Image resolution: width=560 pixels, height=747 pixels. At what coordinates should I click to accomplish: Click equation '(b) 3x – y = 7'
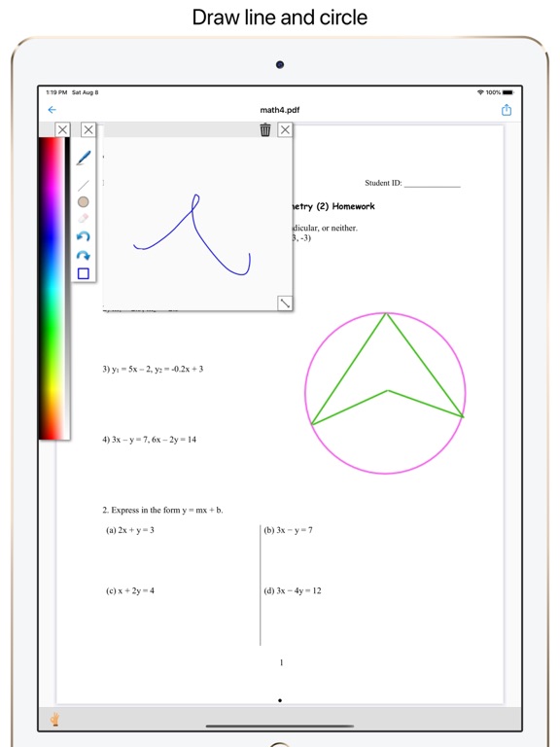(x=288, y=530)
